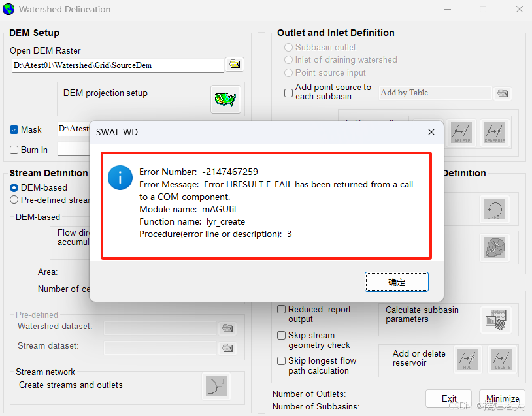Screen dimensions: 532x416
Task: Click the DEM projection setup map icon
Action: (x=225, y=99)
